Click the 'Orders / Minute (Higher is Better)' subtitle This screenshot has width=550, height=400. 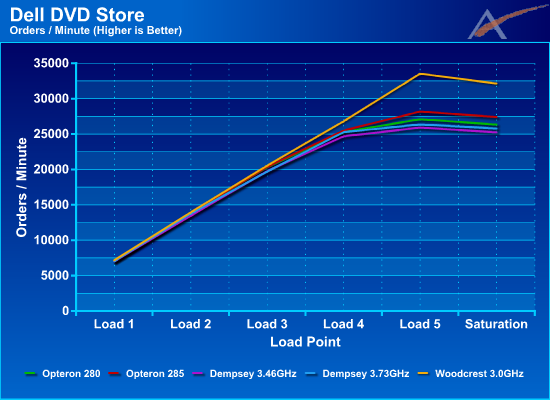[96, 31]
